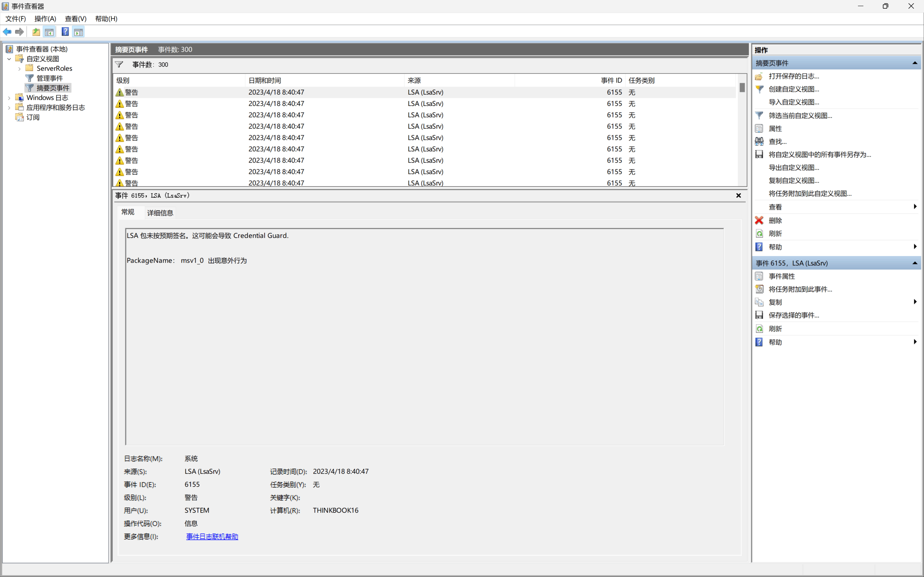Expand the ServerRoles folder node
Image resolution: width=924 pixels, height=577 pixels.
click(x=19, y=69)
